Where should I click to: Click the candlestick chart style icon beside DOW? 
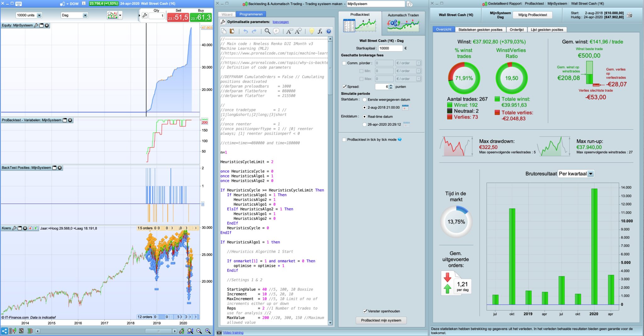(x=62, y=4)
